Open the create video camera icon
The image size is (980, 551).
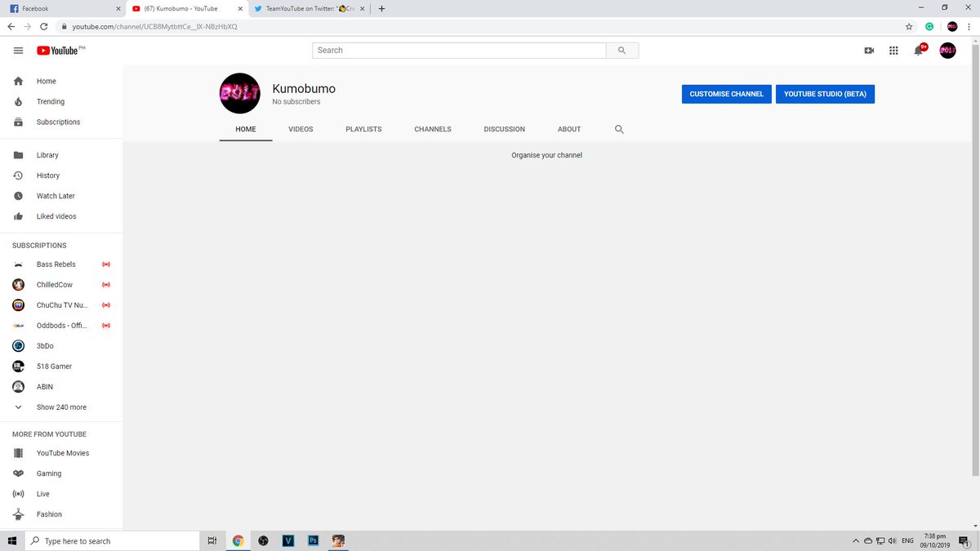tap(869, 51)
